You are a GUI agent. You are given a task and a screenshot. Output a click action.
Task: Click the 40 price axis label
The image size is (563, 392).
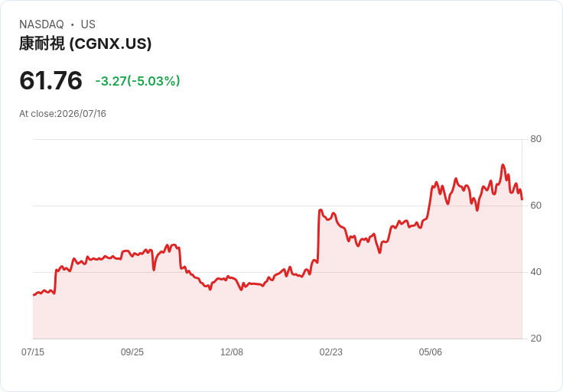click(535, 272)
